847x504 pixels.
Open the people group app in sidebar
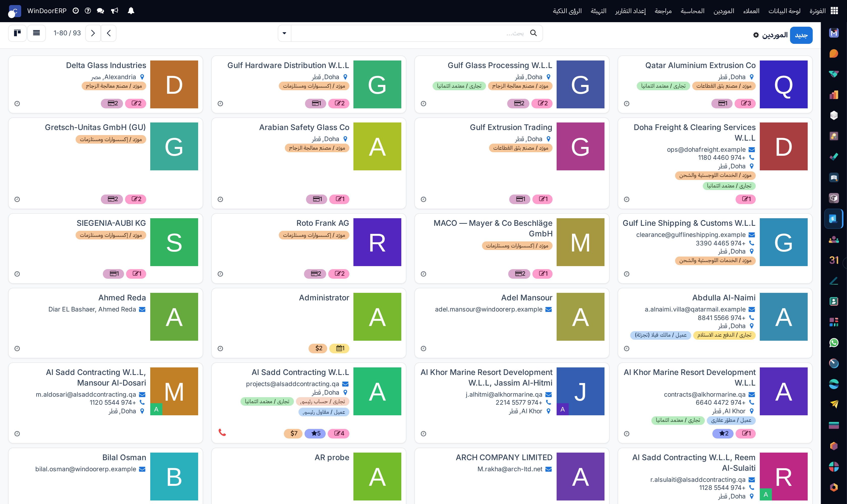click(834, 239)
